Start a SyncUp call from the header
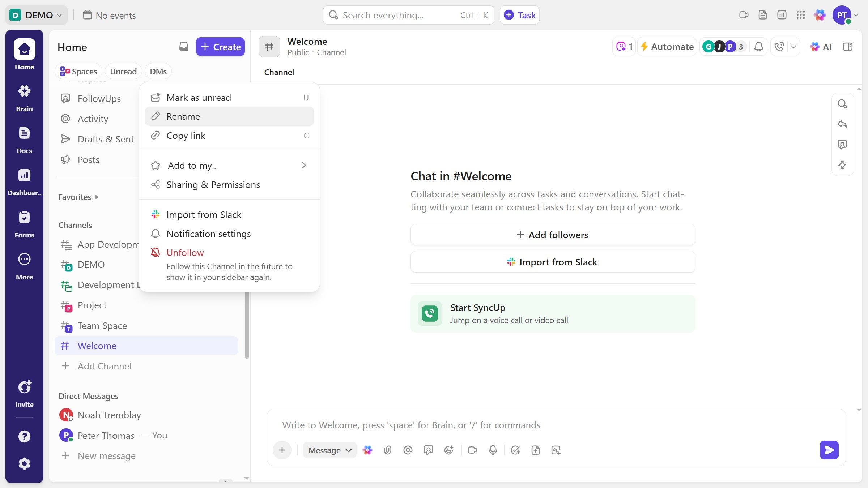Viewport: 868px width, 488px height. click(779, 47)
